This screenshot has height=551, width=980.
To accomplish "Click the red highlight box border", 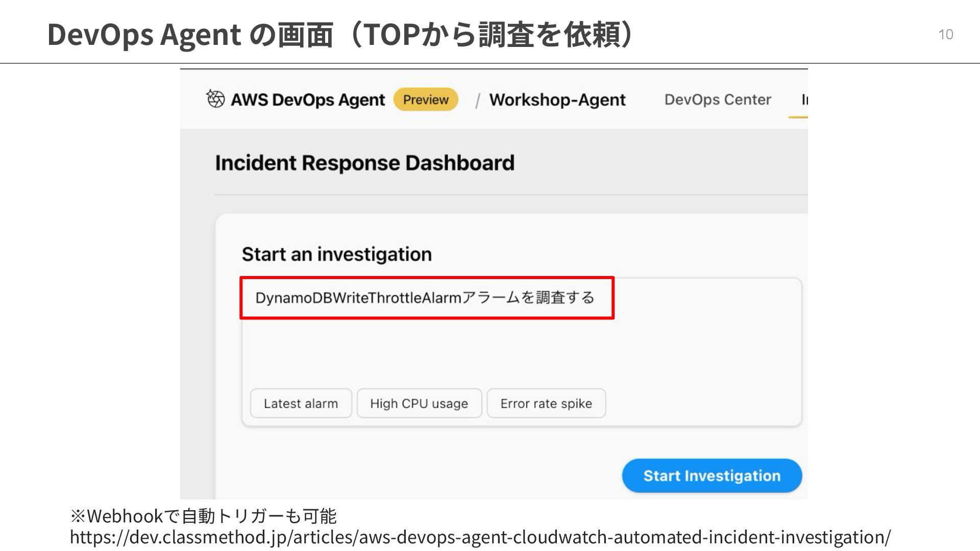I will click(427, 278).
